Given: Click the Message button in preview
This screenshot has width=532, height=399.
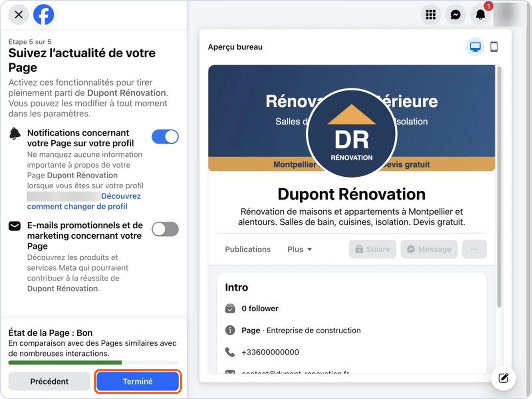Looking at the screenshot, I should pyautogui.click(x=429, y=249).
